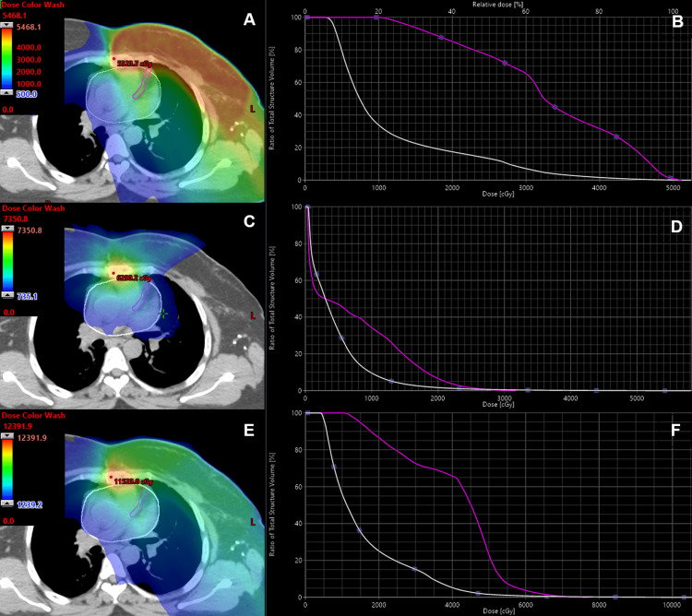692x616 pixels.
Task: Select the 7350.8 value beside the panel C scale
Action: coord(30,231)
